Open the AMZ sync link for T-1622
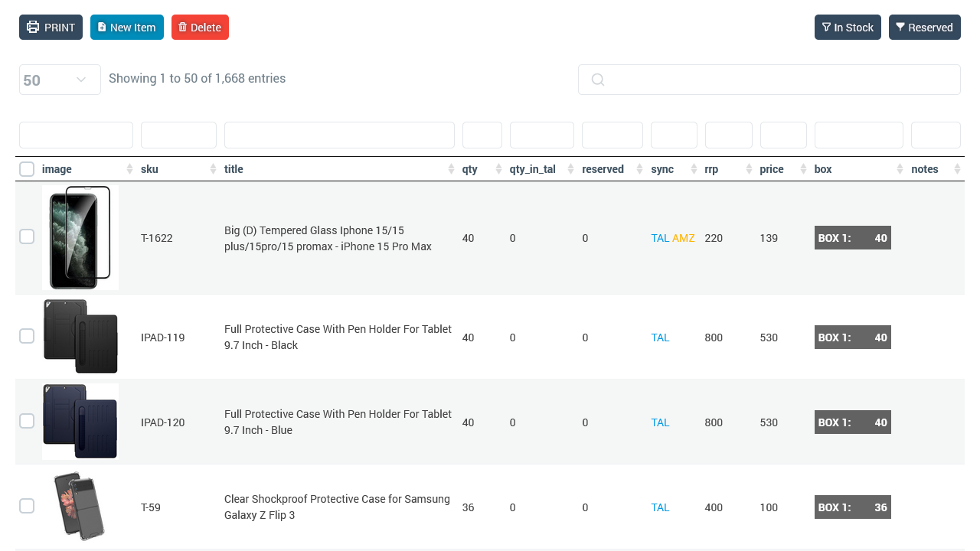Screen dimensions: 980x551 [x=683, y=238]
